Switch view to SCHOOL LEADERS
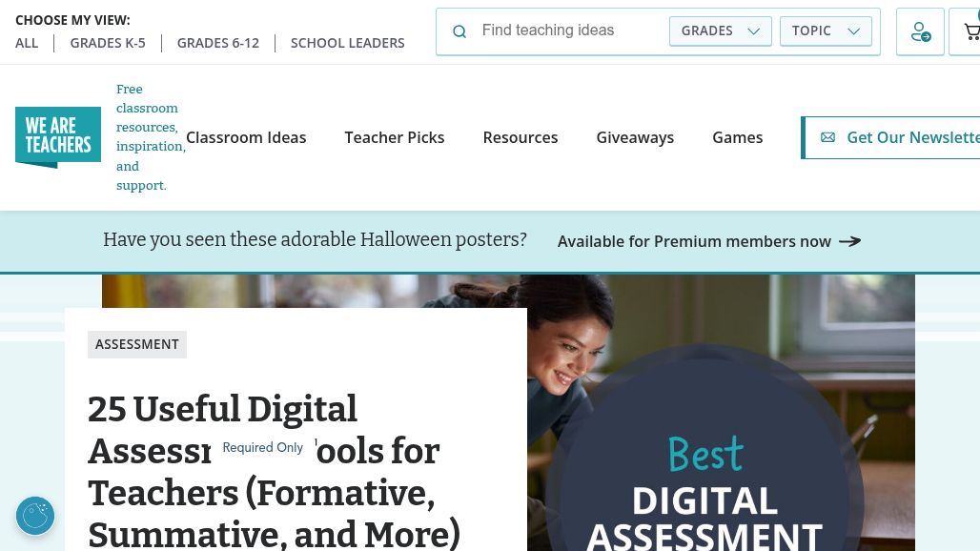The height and width of the screenshot is (551, 980). (x=348, y=43)
